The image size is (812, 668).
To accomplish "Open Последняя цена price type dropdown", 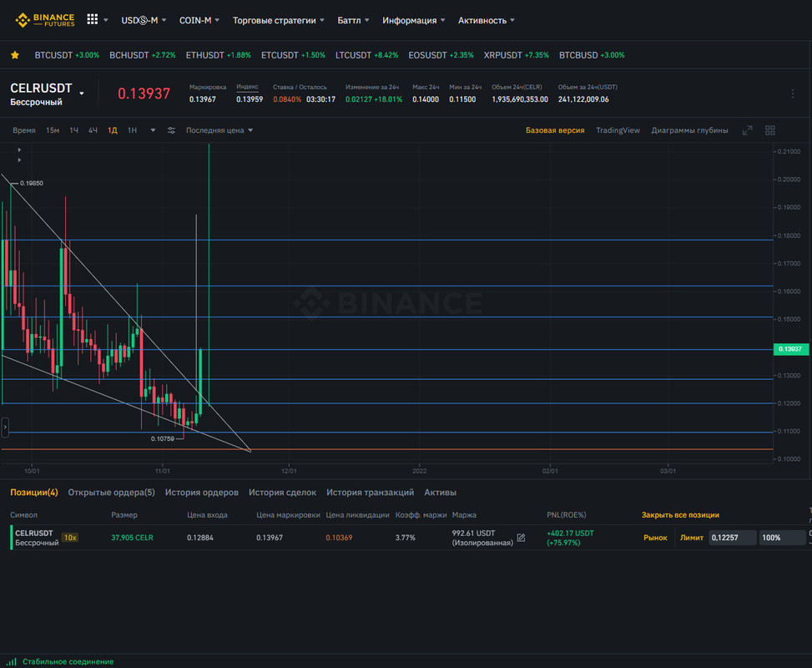I will (219, 130).
